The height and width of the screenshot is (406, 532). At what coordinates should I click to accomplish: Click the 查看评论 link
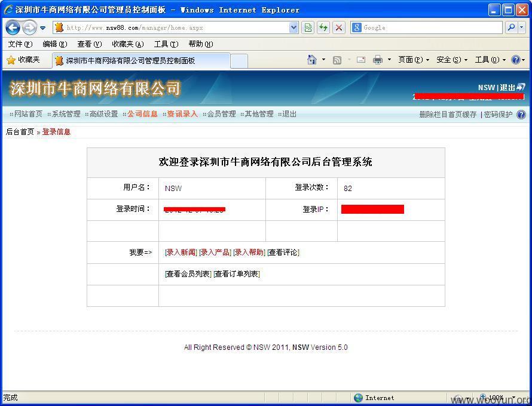pos(283,253)
